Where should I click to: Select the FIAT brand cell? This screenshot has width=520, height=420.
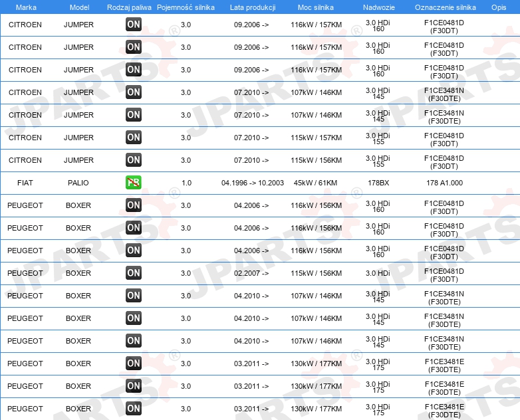click(25, 183)
